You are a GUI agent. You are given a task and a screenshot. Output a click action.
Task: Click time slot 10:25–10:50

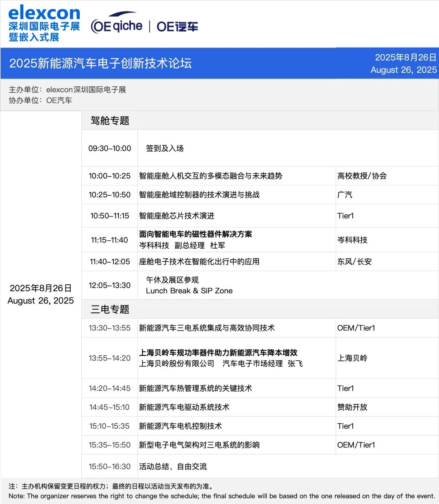click(110, 195)
